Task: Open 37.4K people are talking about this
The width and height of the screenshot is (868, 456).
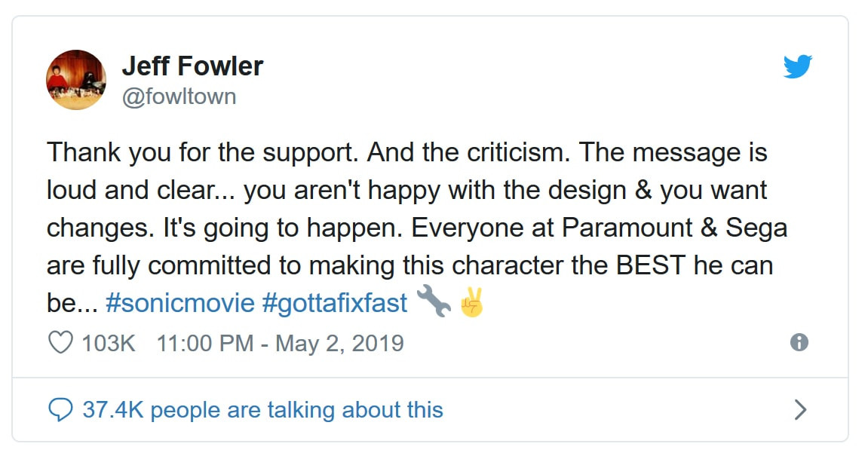Action: [263, 410]
